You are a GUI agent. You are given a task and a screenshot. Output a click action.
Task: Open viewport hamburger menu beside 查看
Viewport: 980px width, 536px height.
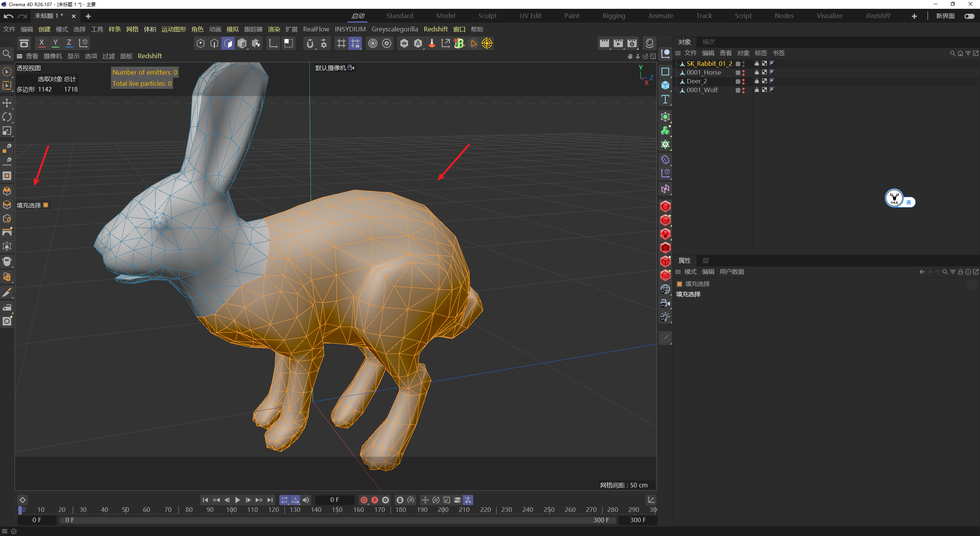pyautogui.click(x=20, y=56)
